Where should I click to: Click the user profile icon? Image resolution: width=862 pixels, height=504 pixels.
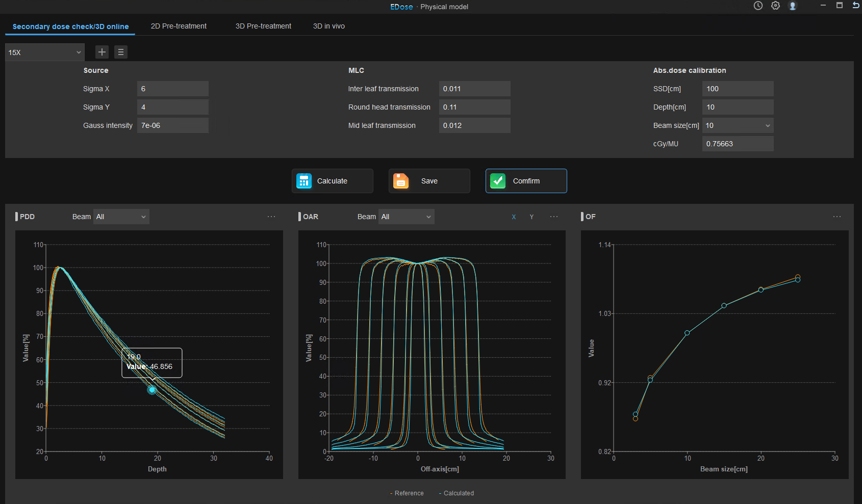pos(793,6)
